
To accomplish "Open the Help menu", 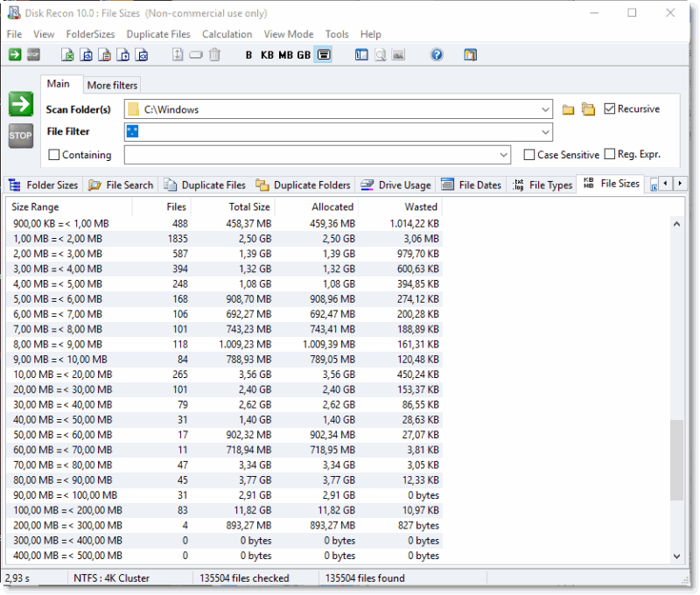I will [370, 34].
